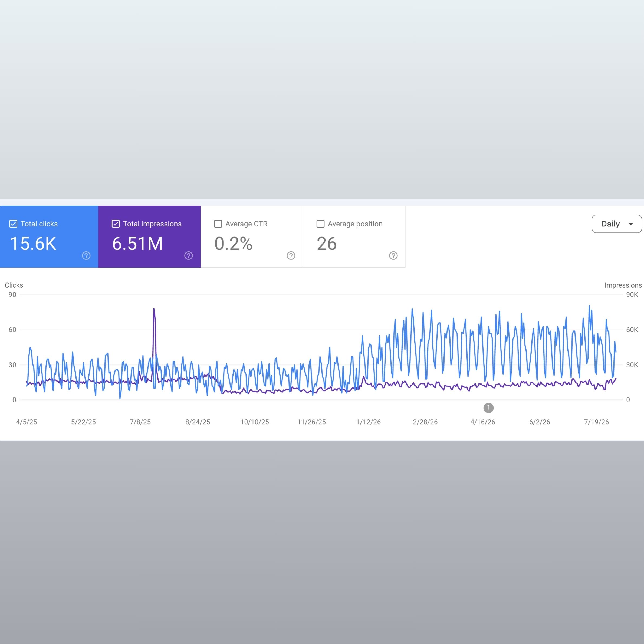Click the 0.2% Average CTR value
Image resolution: width=644 pixels, height=644 pixels.
(x=233, y=244)
